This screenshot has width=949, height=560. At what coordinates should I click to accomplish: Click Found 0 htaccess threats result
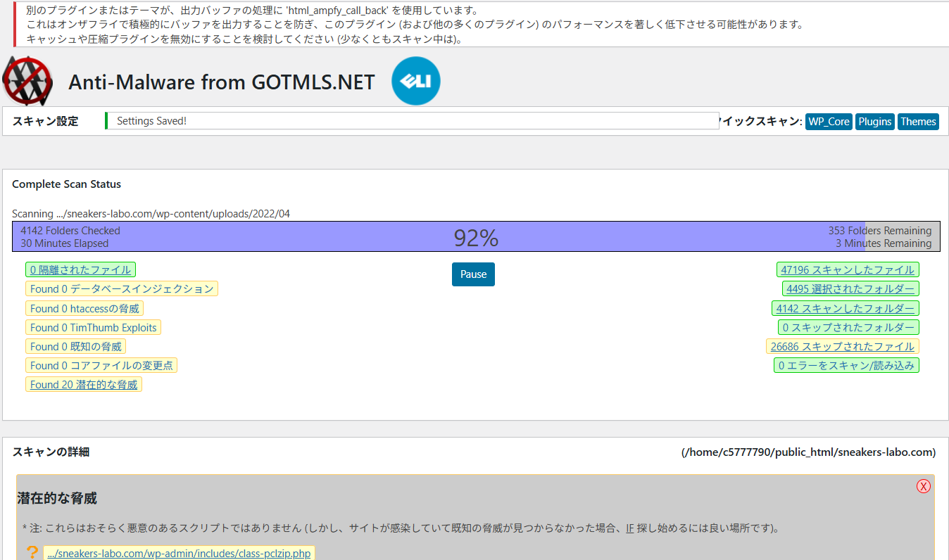(x=84, y=308)
